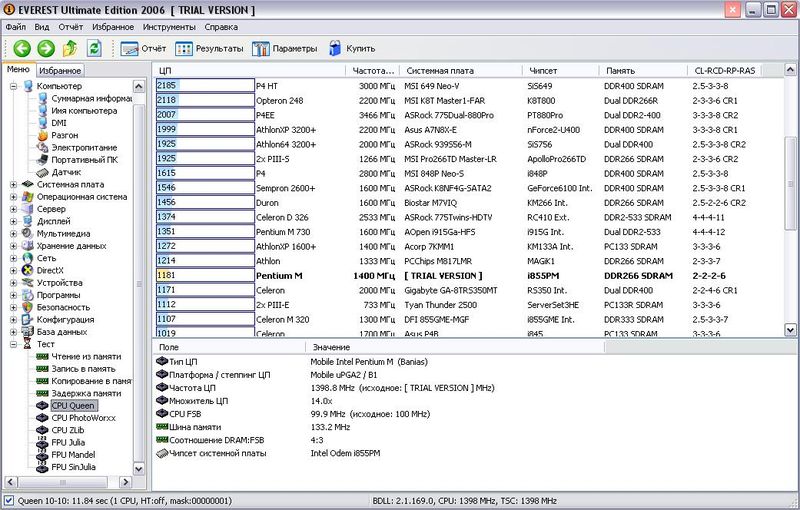Click results list scroll-up arrow
The width and height of the screenshot is (800, 510).
coord(790,69)
